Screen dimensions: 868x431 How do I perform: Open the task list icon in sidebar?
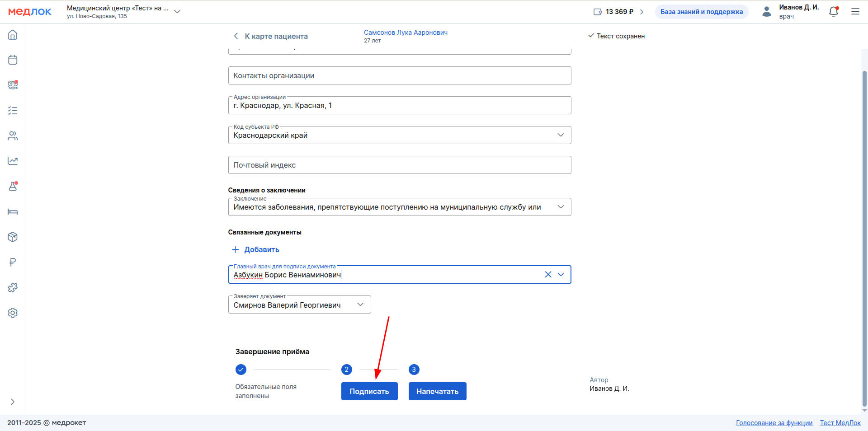[x=13, y=111]
